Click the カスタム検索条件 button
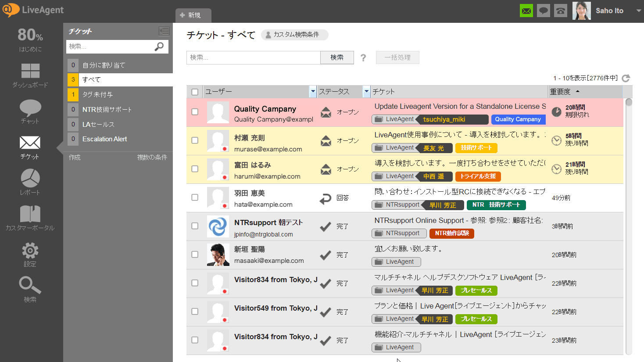Viewport: 644px width, 362px height. (x=294, y=35)
